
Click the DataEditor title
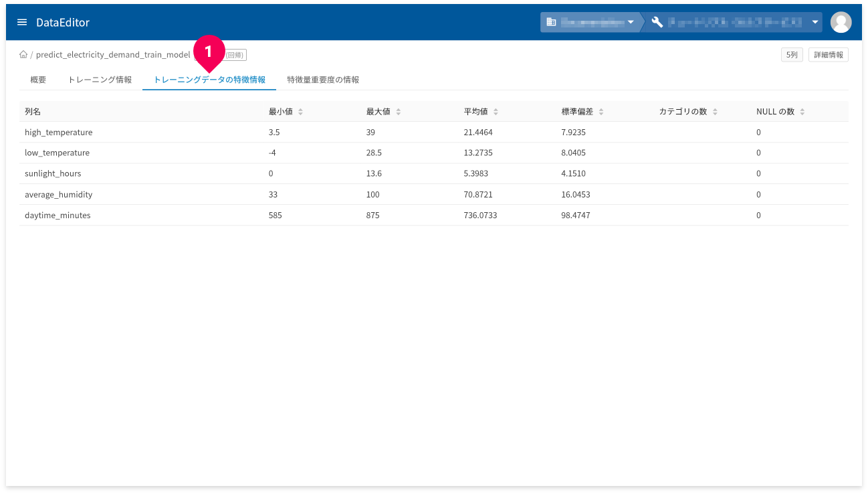(63, 23)
